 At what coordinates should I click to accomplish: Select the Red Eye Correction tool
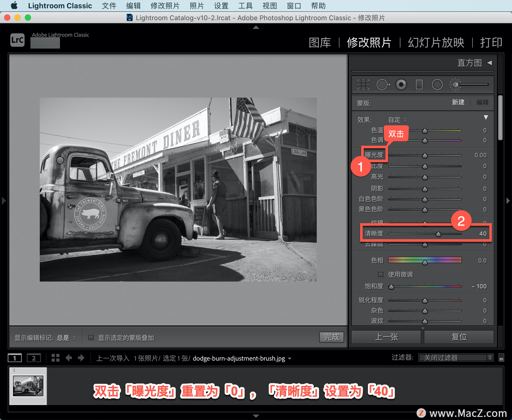coord(401,85)
